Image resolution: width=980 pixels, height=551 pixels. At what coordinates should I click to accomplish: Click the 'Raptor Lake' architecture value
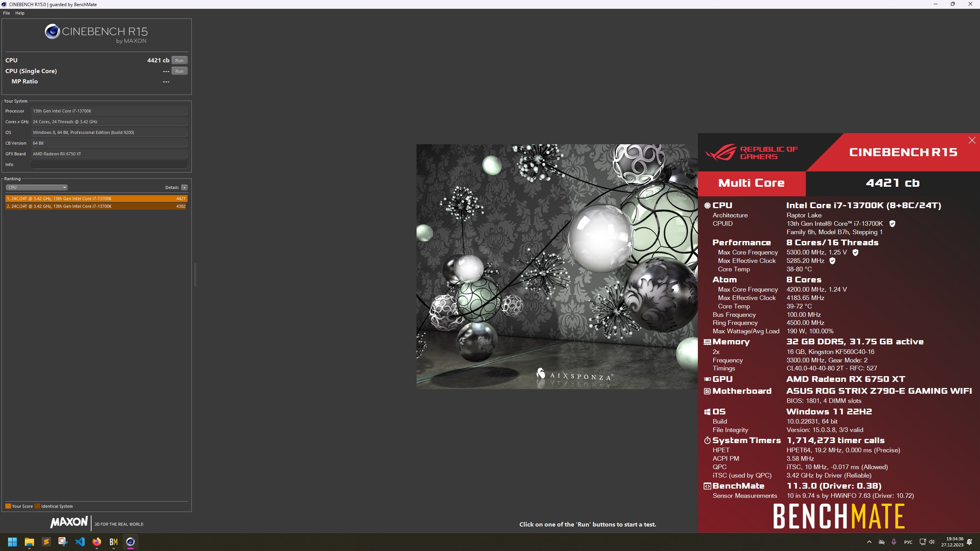point(804,215)
